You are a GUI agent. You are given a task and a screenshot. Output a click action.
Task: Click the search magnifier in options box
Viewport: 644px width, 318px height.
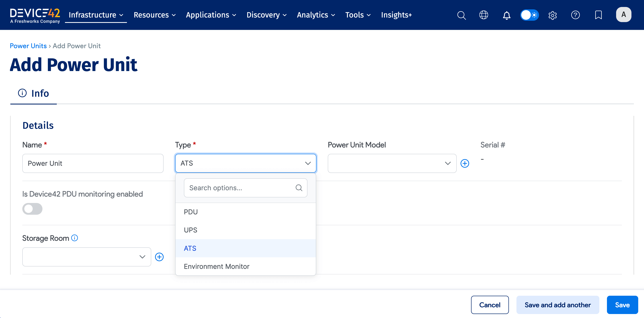[299, 188]
